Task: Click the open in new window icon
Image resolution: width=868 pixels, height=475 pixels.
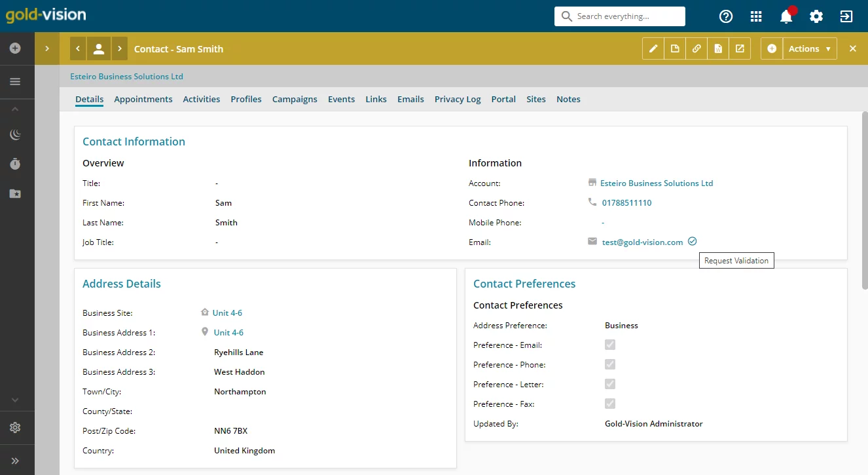Action: coord(740,48)
